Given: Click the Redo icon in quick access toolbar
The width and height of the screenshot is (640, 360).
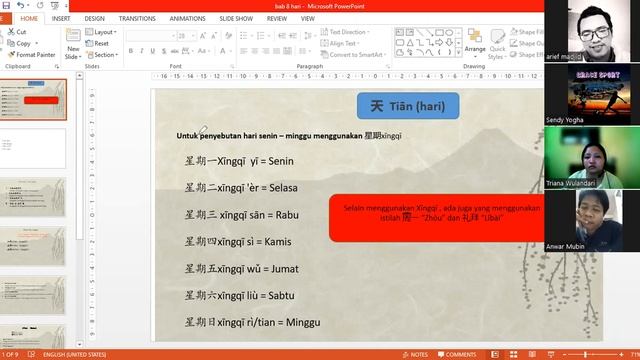Looking at the screenshot, I should [40, 6].
